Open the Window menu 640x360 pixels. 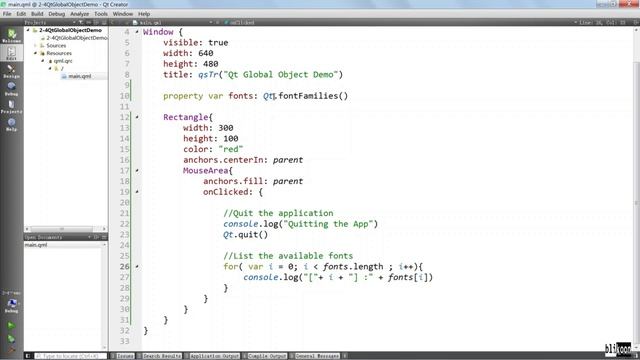coord(123,14)
